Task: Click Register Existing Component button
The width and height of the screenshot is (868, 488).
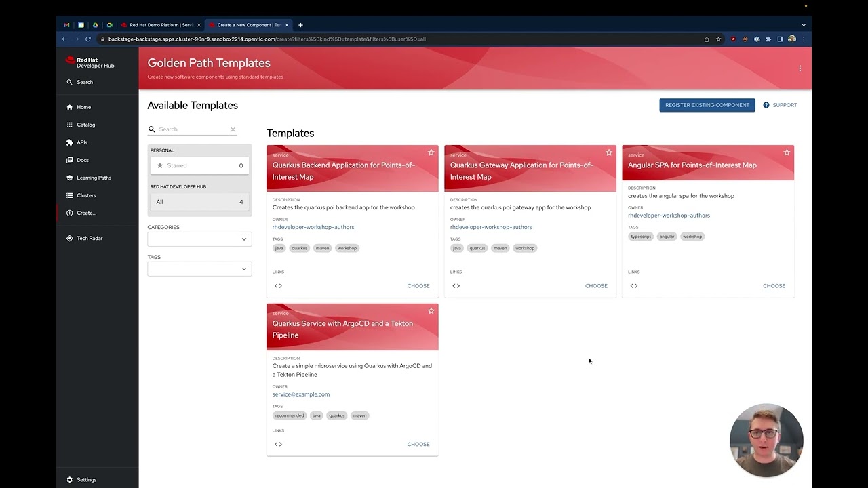Action: click(x=707, y=105)
